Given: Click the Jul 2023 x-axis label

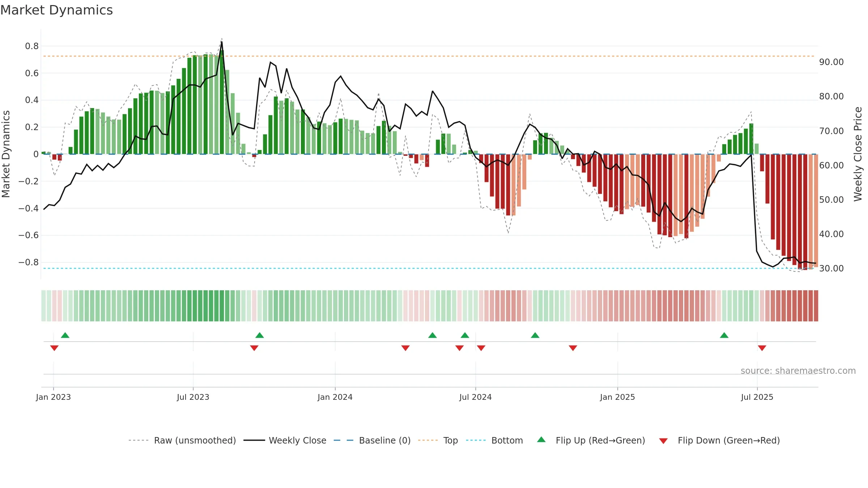Looking at the screenshot, I should click(x=193, y=397).
